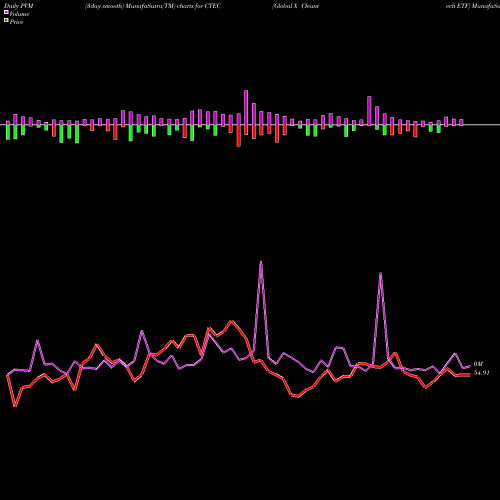Click the '0M' volume value label
The height and width of the screenshot is (500, 500).
[478, 364]
